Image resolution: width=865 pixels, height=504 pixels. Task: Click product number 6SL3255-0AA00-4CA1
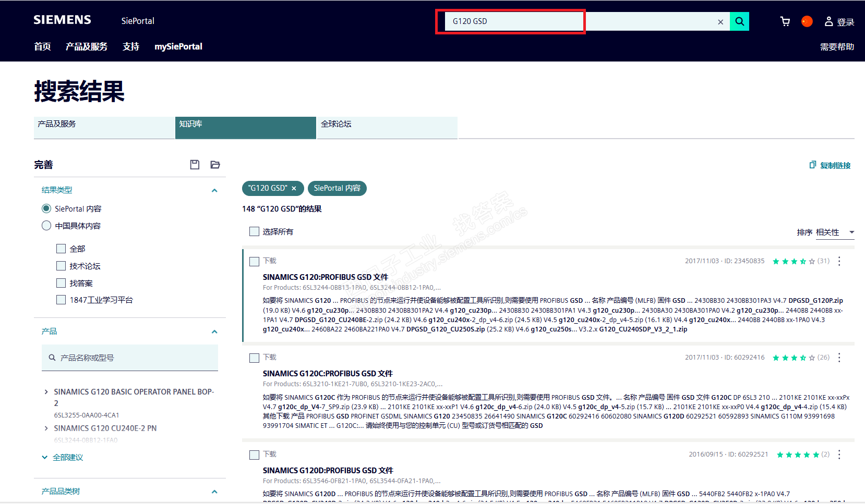[87, 415]
